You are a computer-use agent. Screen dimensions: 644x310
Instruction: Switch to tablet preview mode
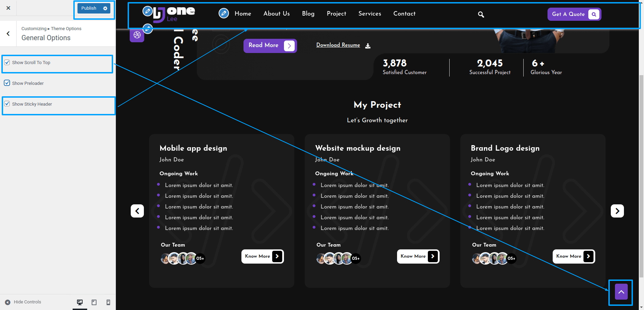click(x=94, y=302)
